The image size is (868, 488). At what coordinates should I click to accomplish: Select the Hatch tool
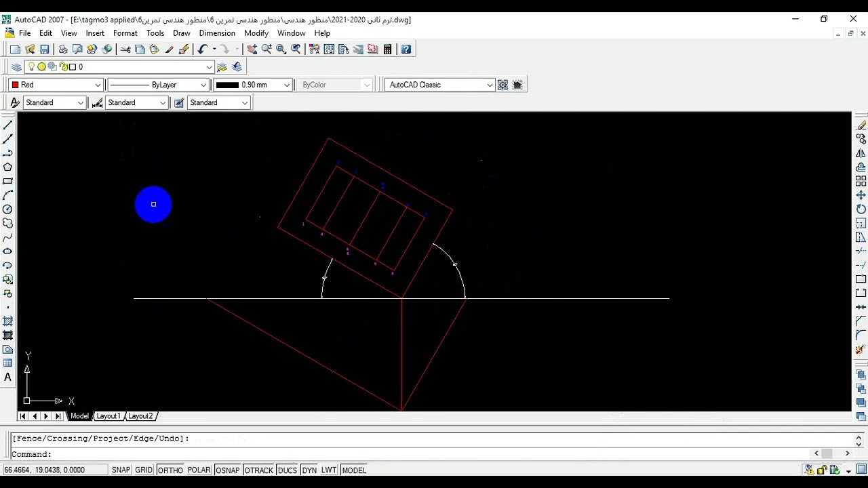click(x=7, y=321)
